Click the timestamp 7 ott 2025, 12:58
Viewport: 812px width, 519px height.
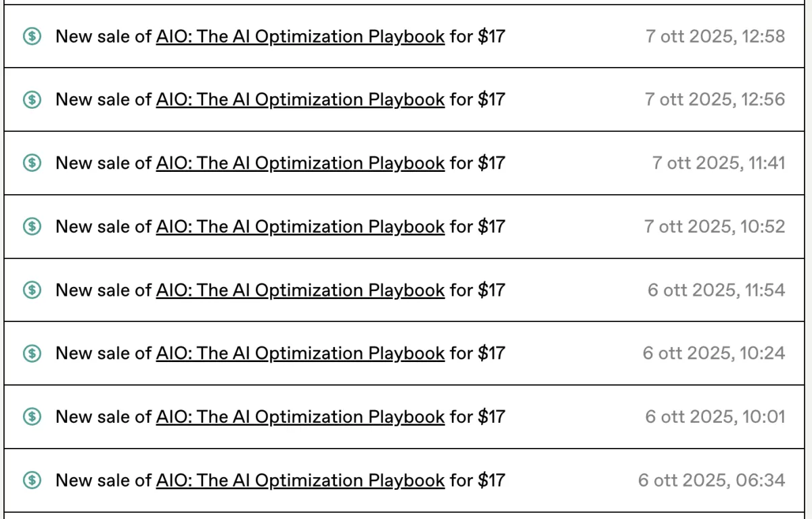(715, 37)
